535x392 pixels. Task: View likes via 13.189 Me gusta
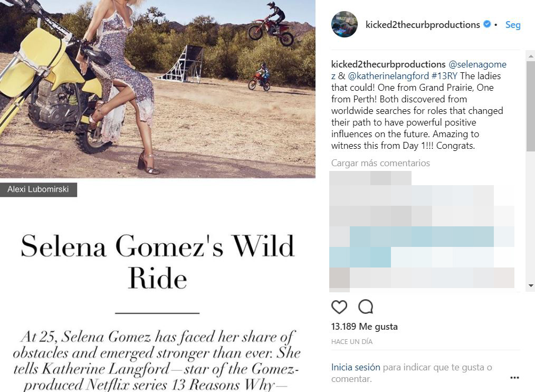pyautogui.click(x=365, y=327)
